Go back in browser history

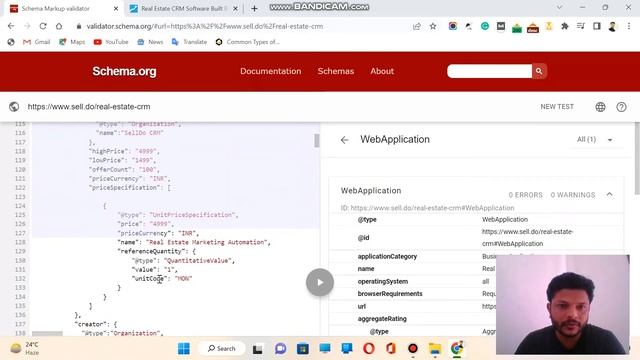pyautogui.click(x=11, y=26)
